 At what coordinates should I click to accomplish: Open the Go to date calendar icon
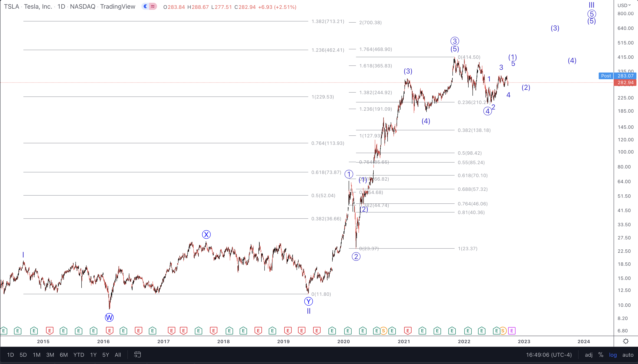(138, 355)
